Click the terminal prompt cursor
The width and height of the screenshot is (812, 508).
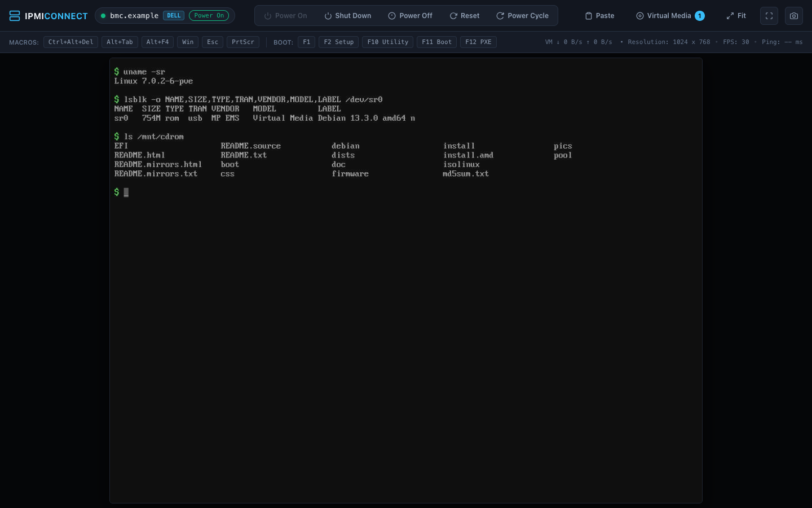pyautogui.click(x=126, y=192)
